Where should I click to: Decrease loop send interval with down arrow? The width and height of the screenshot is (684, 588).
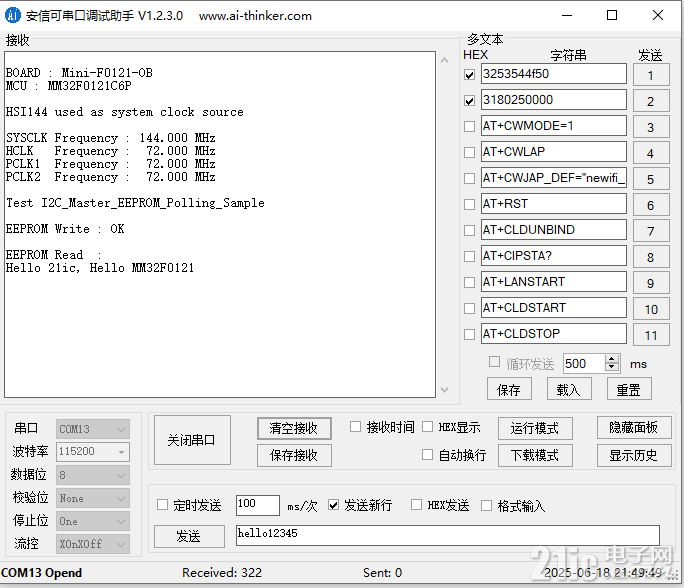[x=612, y=367]
